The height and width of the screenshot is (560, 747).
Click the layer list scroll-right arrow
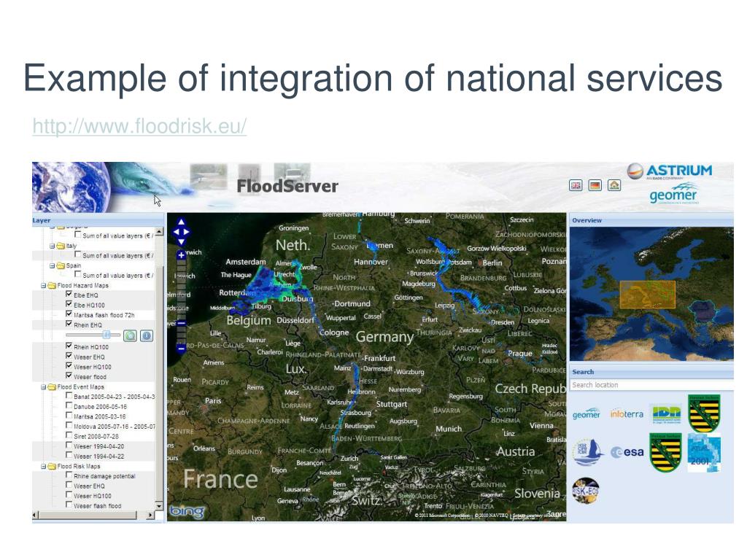[x=150, y=516]
